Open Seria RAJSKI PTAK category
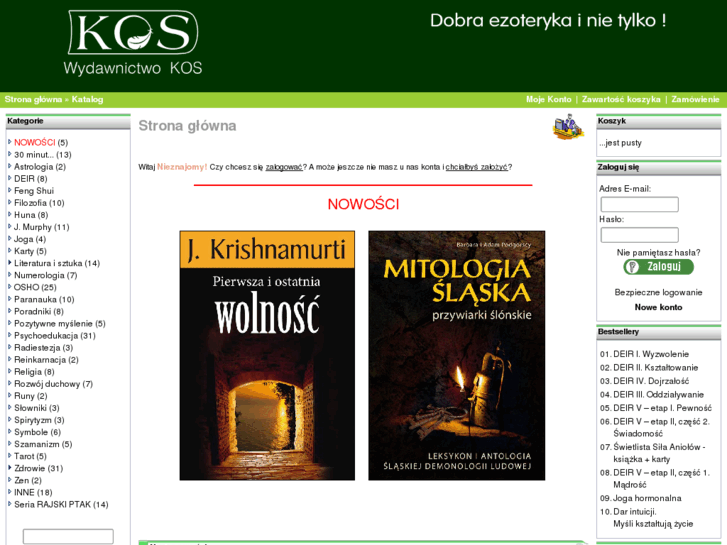Screen dimensions: 727x545 click(x=52, y=504)
